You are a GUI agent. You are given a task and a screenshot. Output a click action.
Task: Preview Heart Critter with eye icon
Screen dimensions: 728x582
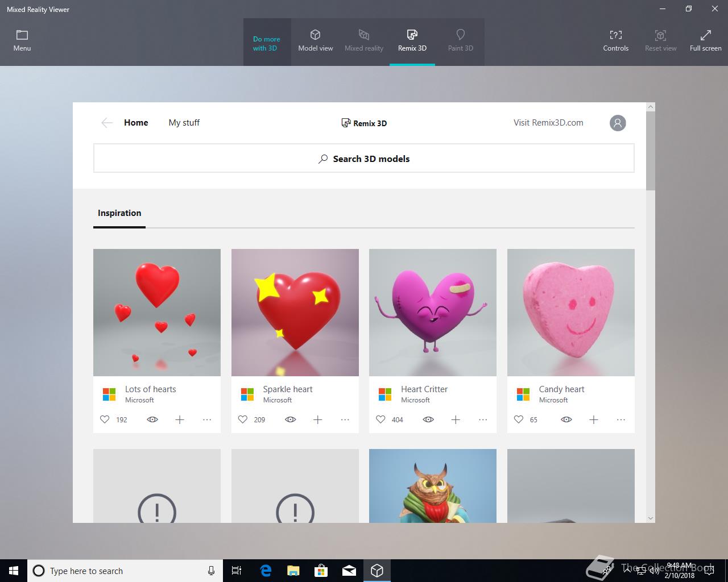(x=428, y=419)
